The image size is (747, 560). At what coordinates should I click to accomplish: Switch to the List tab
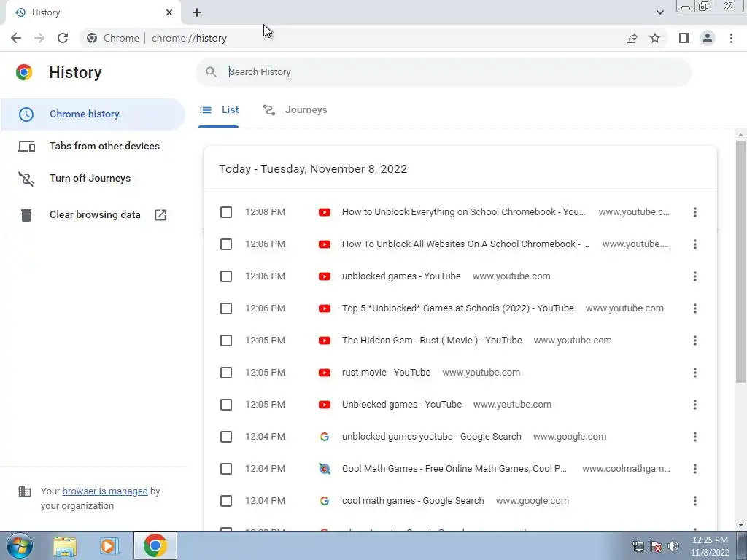pyautogui.click(x=219, y=110)
